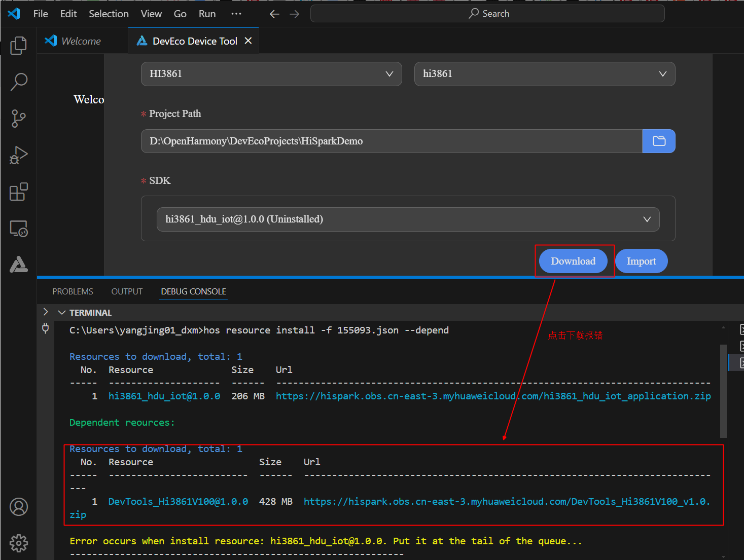Show more menus via the ellipsis
The height and width of the screenshot is (560, 744).
coord(236,14)
